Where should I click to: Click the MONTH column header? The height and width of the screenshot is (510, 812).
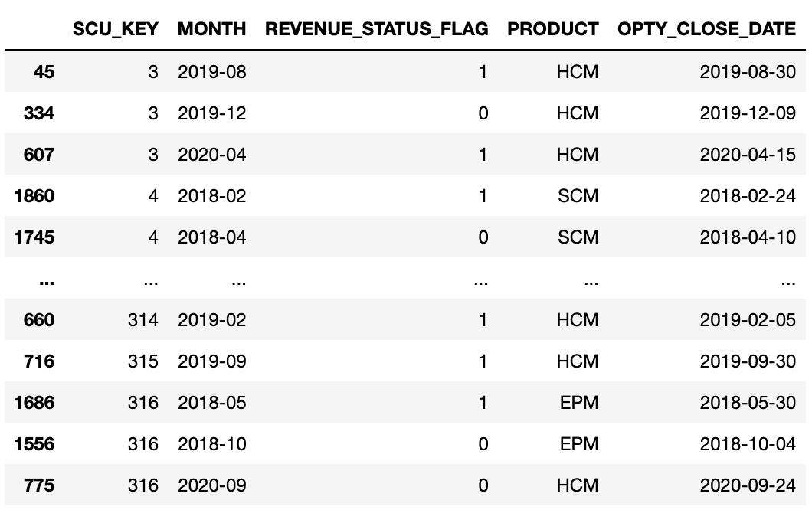pyautogui.click(x=212, y=30)
